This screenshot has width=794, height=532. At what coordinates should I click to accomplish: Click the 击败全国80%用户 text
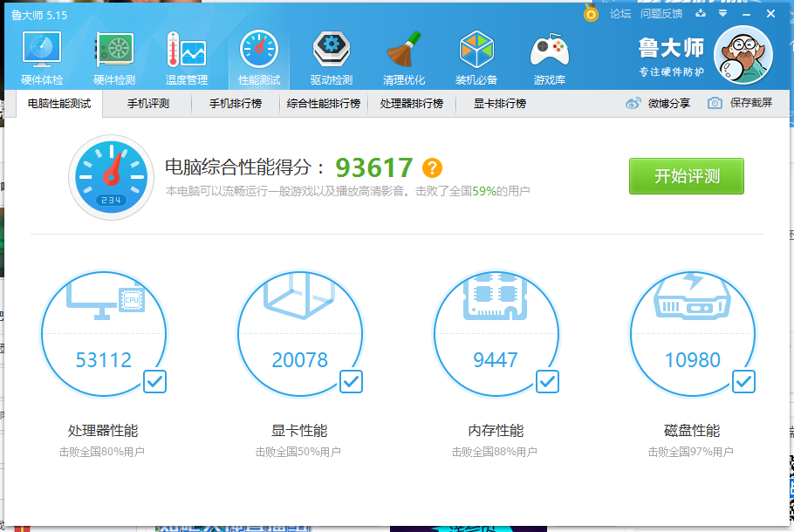(x=102, y=452)
